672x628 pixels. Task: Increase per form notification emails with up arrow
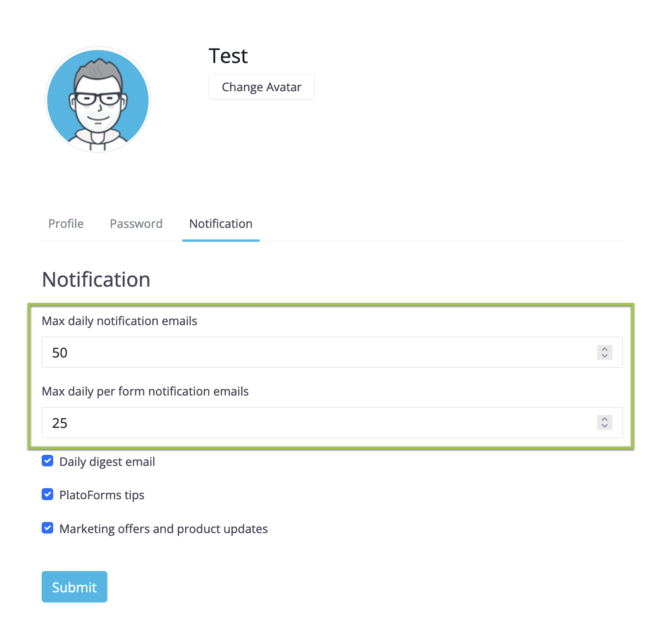(604, 419)
